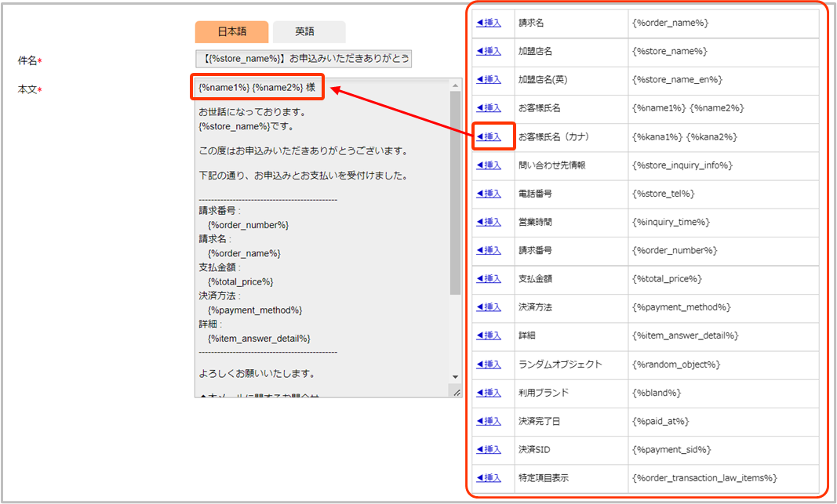The width and height of the screenshot is (837, 504).
Task: Insert the 請求名 order_name variable
Action: click(489, 23)
